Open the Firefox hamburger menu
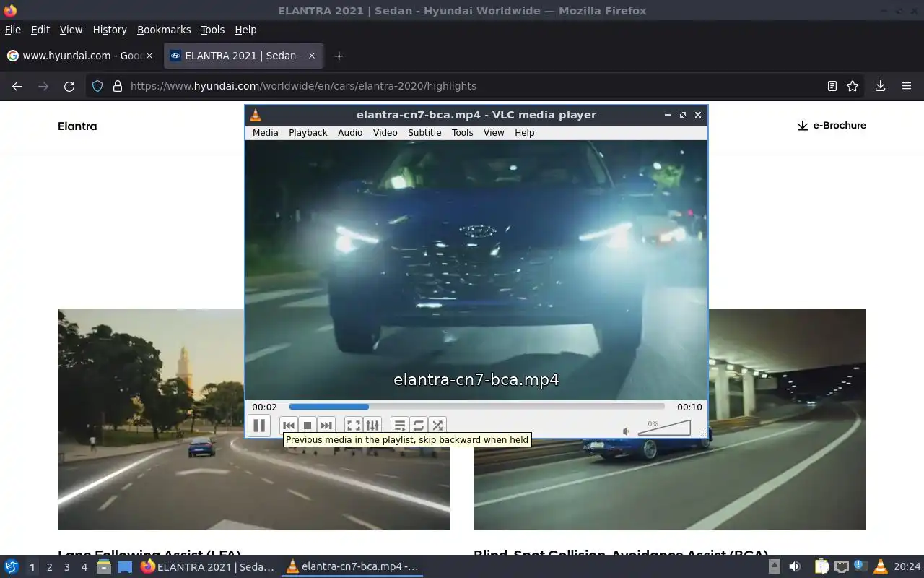This screenshot has height=578, width=924. point(907,86)
